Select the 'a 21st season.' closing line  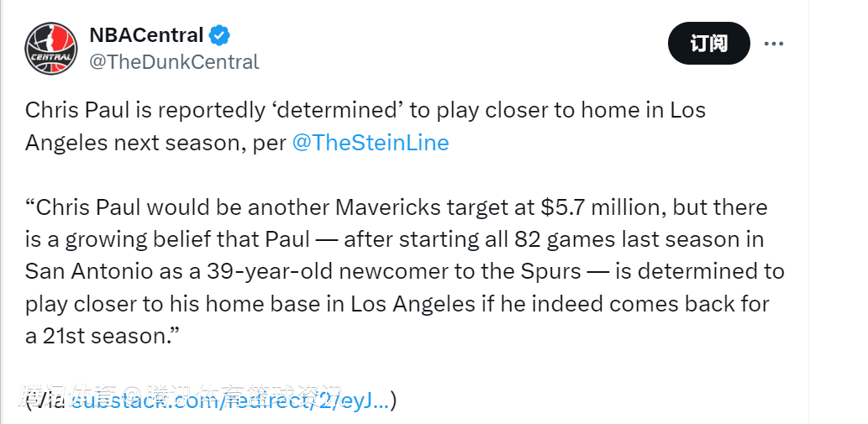coord(103,336)
